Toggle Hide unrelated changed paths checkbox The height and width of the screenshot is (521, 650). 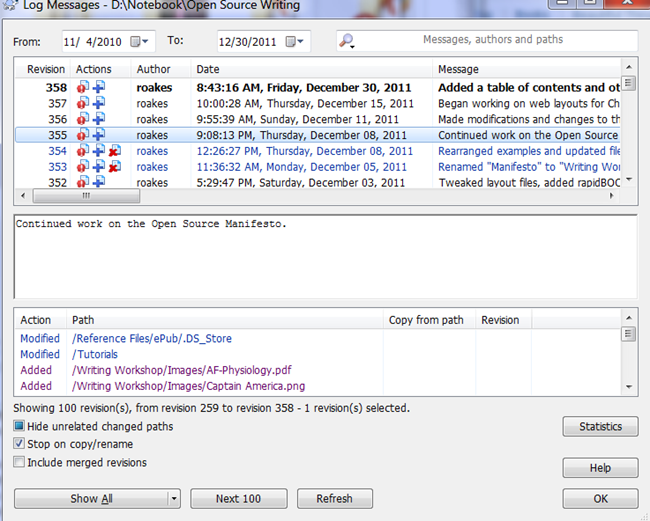(x=19, y=427)
